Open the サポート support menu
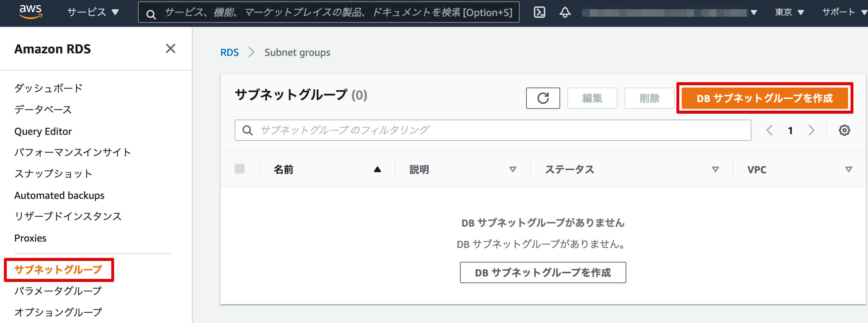 pyautogui.click(x=845, y=12)
